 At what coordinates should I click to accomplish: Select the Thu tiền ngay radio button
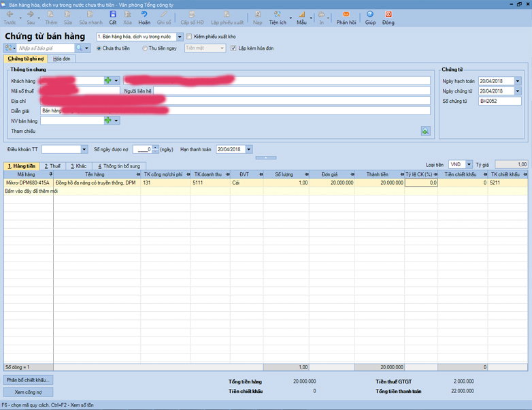tap(145, 48)
